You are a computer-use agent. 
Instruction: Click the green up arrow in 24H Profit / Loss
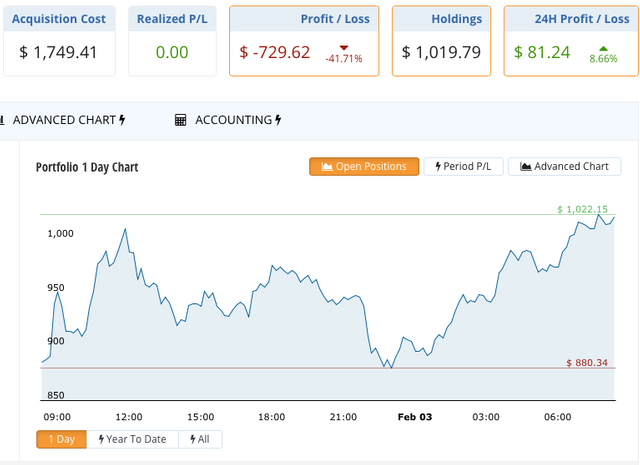click(603, 47)
